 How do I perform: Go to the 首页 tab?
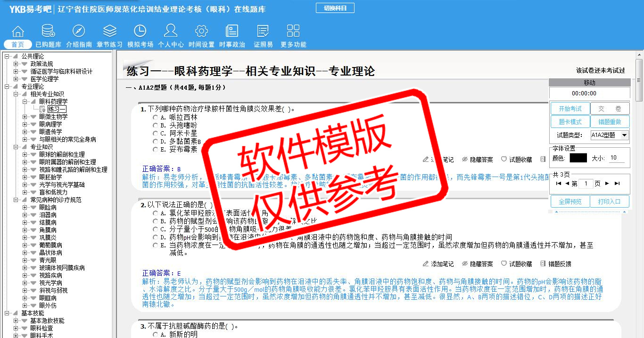click(18, 44)
